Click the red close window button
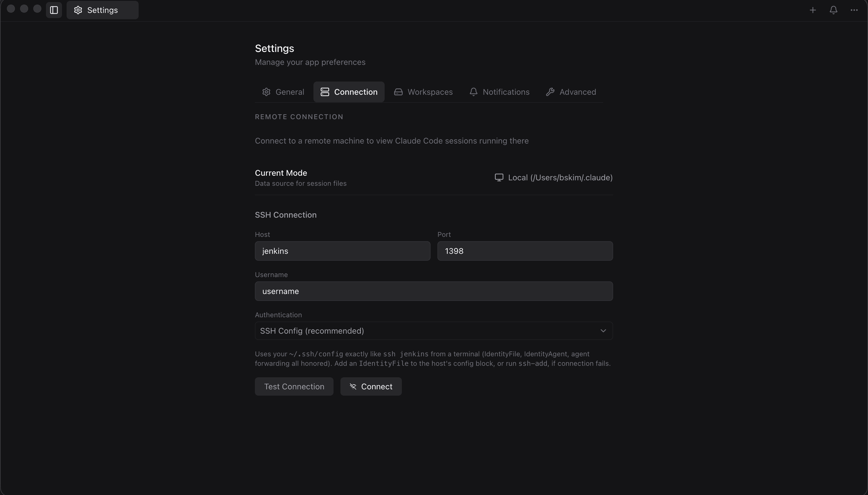The height and width of the screenshot is (495, 868). coord(11,9)
